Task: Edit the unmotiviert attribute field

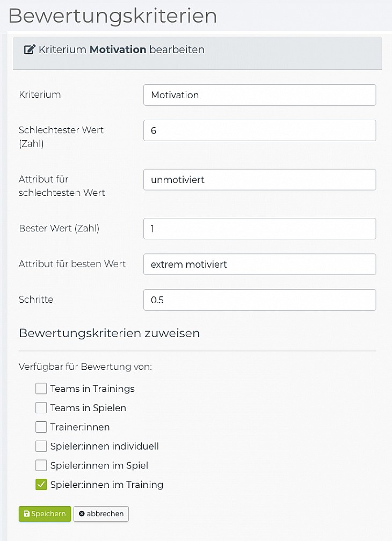Action: [259, 180]
